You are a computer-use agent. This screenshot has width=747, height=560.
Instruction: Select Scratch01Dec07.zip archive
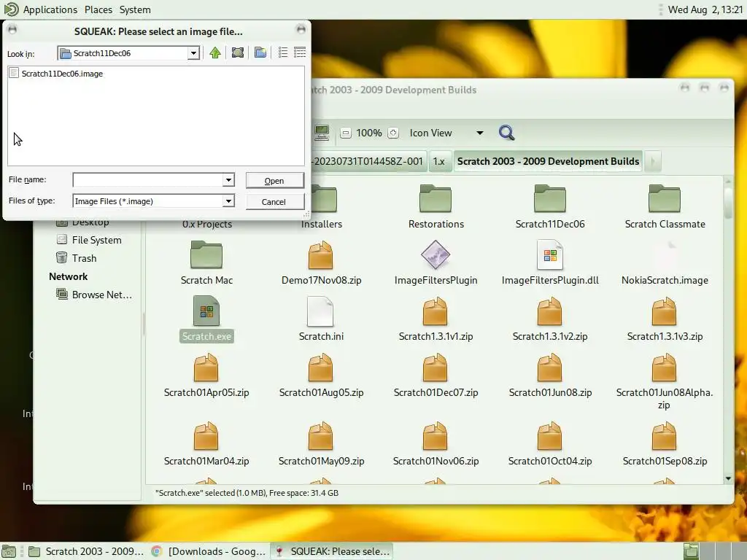tap(436, 376)
